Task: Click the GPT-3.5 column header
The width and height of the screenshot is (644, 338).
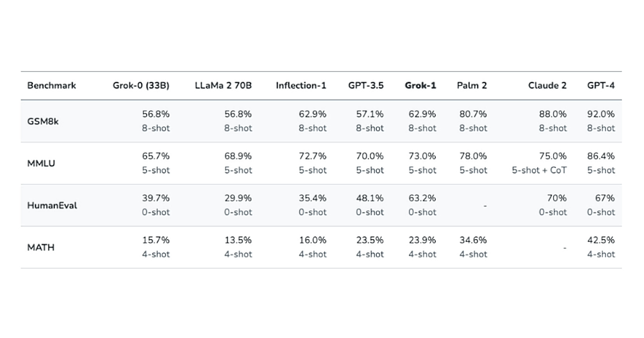Action: tap(367, 85)
